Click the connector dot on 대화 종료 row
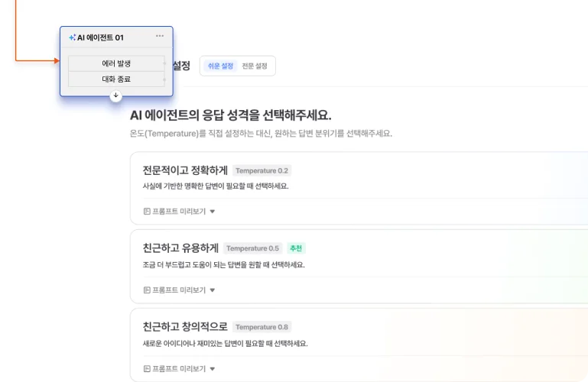588x382 pixels. (x=164, y=79)
